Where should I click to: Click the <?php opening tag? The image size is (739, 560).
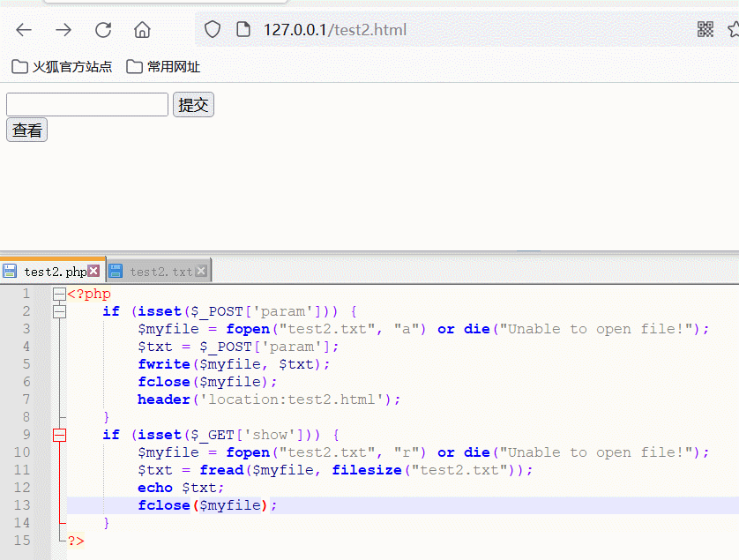89,295
